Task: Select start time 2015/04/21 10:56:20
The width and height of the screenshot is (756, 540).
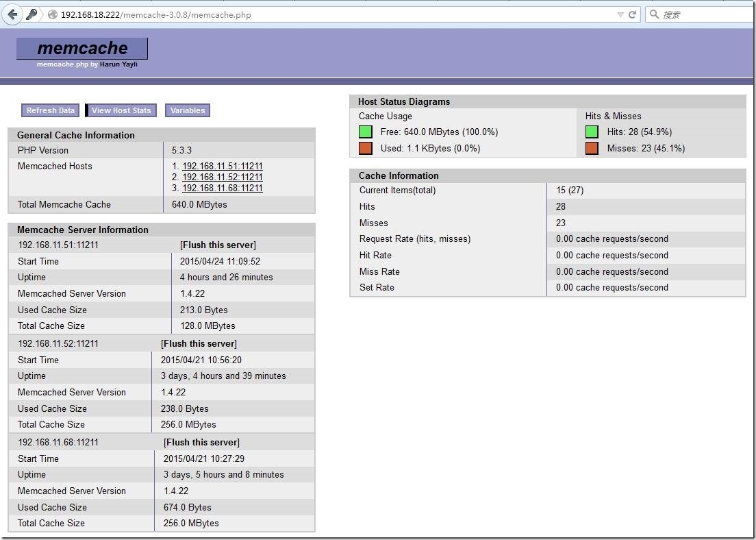Action: pyautogui.click(x=201, y=360)
